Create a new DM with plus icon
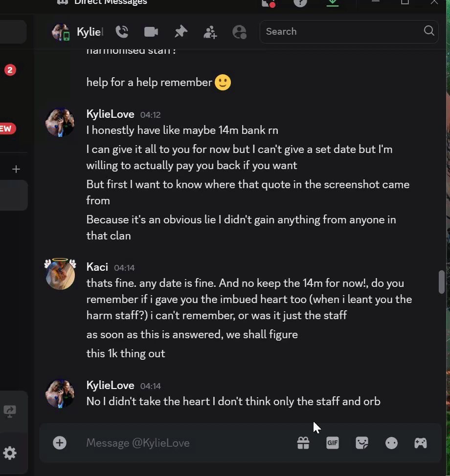The height and width of the screenshot is (476, 450). click(x=16, y=169)
